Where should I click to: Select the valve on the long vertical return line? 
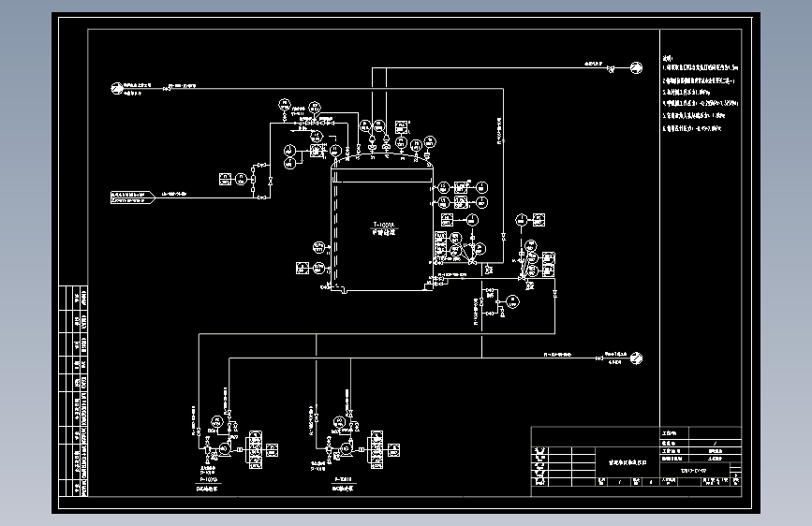pyautogui.click(x=503, y=237)
